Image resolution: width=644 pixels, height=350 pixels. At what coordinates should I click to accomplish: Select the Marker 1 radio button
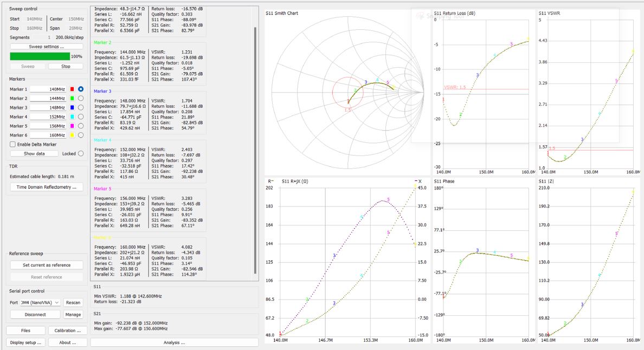[80, 89]
